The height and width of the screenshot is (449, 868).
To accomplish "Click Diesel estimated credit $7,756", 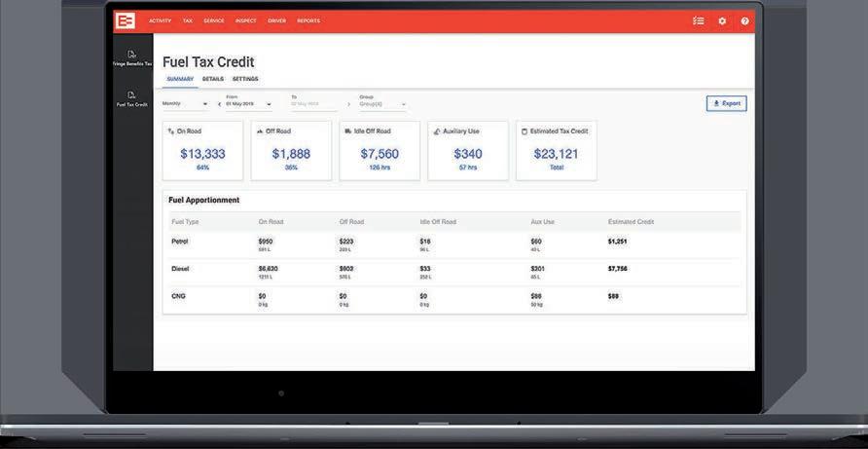I will (x=617, y=269).
